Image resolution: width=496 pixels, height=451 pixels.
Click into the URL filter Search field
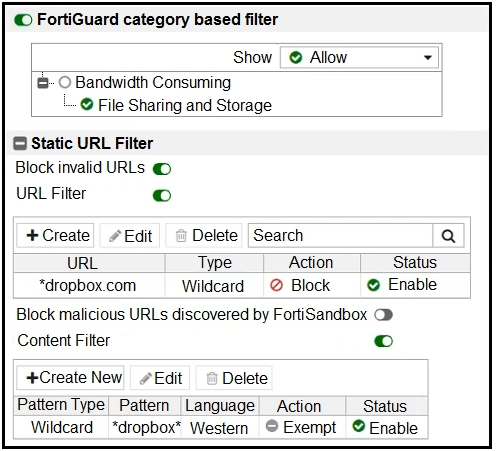pyautogui.click(x=340, y=235)
